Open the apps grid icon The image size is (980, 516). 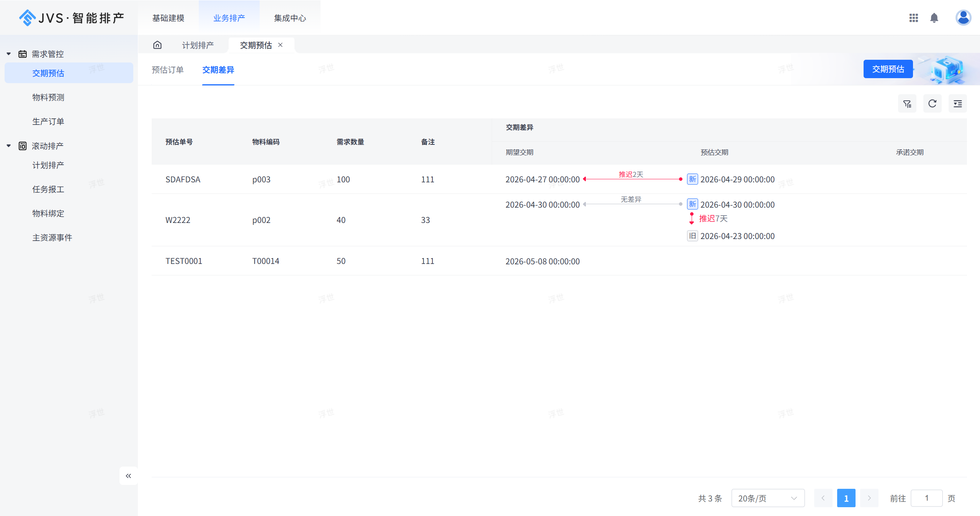(913, 18)
